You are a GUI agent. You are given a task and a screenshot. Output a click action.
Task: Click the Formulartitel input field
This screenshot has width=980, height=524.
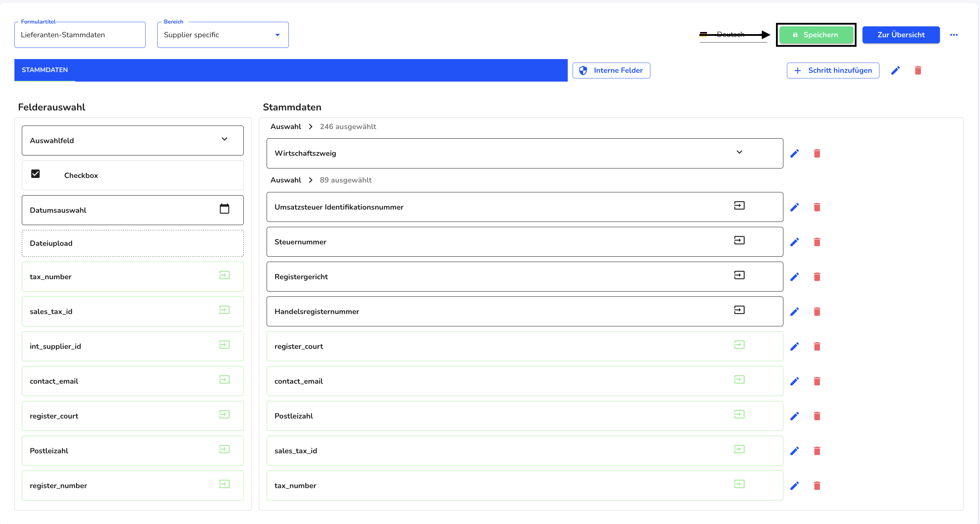[x=80, y=34]
